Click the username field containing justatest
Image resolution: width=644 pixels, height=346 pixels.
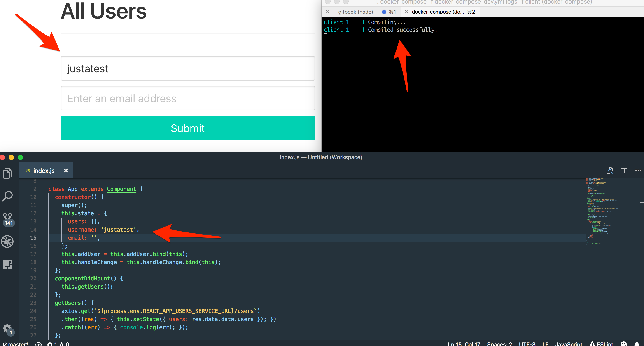(187, 68)
